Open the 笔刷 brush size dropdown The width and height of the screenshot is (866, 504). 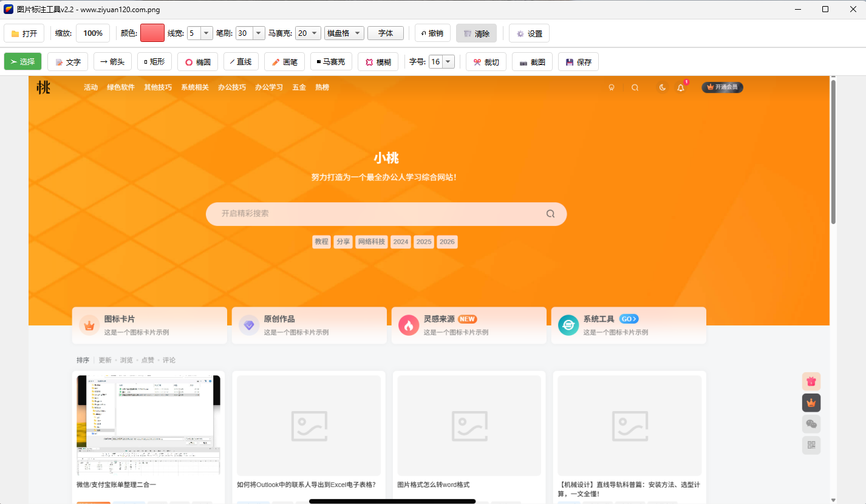[x=258, y=33]
